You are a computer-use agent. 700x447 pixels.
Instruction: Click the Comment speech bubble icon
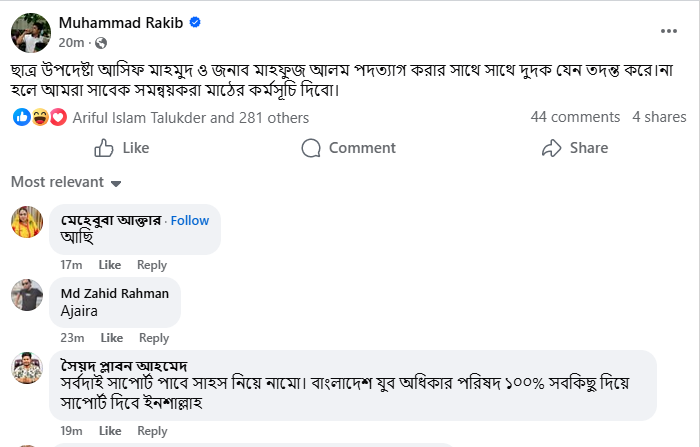click(312, 148)
